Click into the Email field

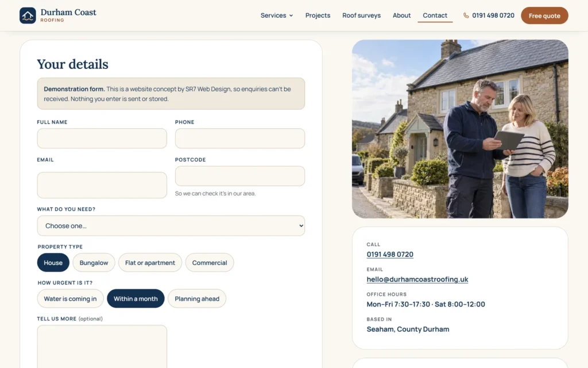(102, 185)
